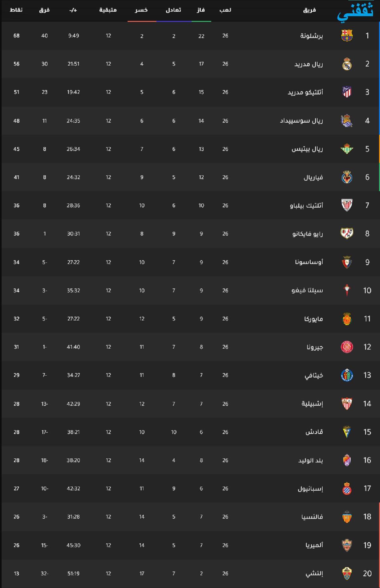Click the Real Betis club crest
The width and height of the screenshot is (380, 588).
[x=347, y=149]
